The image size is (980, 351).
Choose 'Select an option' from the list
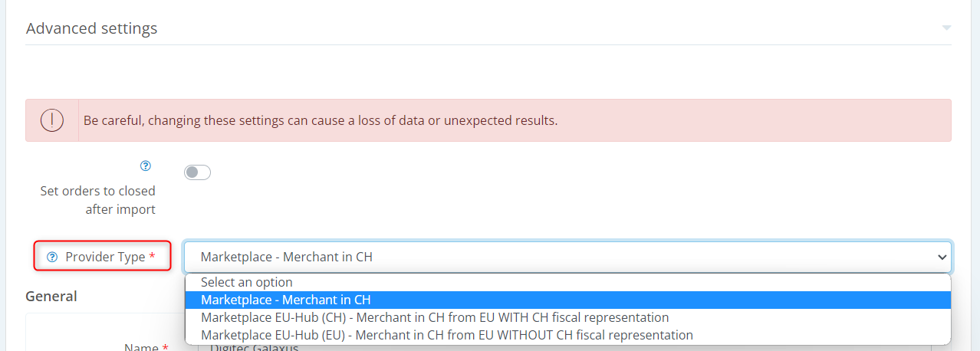(x=246, y=282)
